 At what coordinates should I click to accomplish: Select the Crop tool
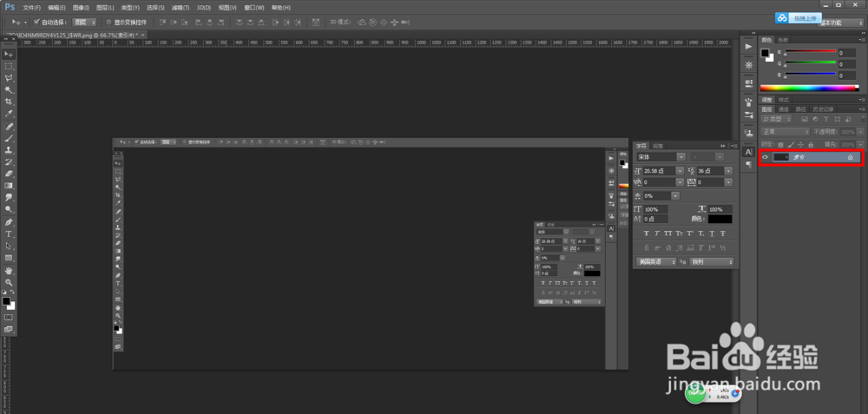pyautogui.click(x=9, y=102)
